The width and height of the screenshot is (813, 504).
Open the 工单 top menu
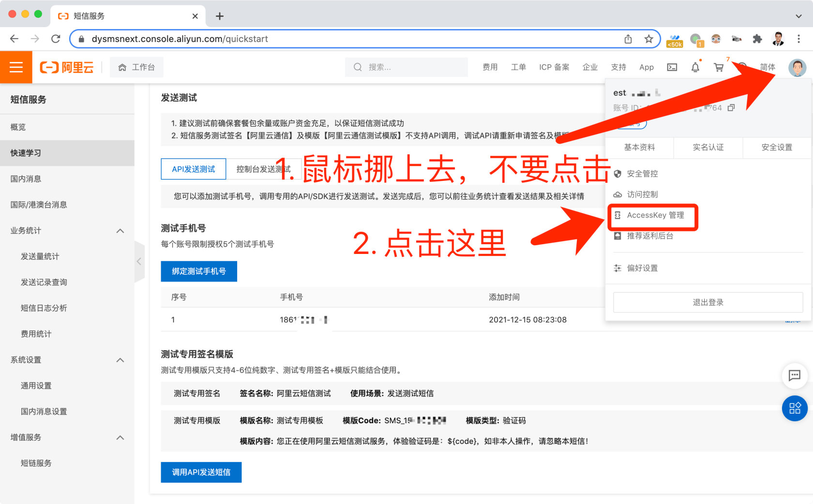click(518, 67)
